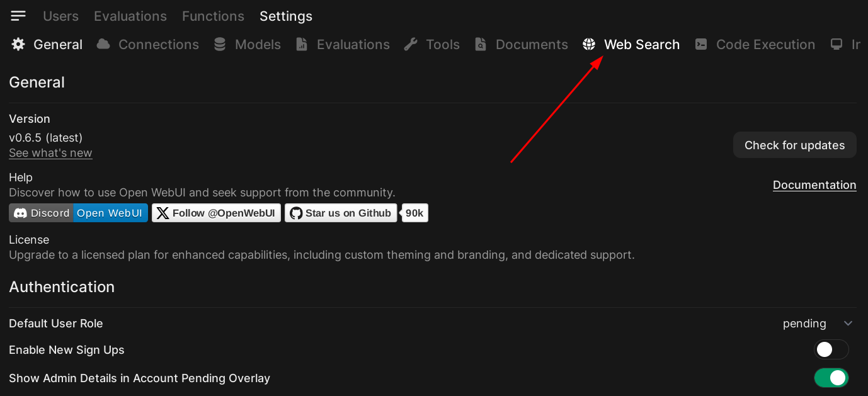
Task: Switch to the Users tab
Action: coord(60,16)
